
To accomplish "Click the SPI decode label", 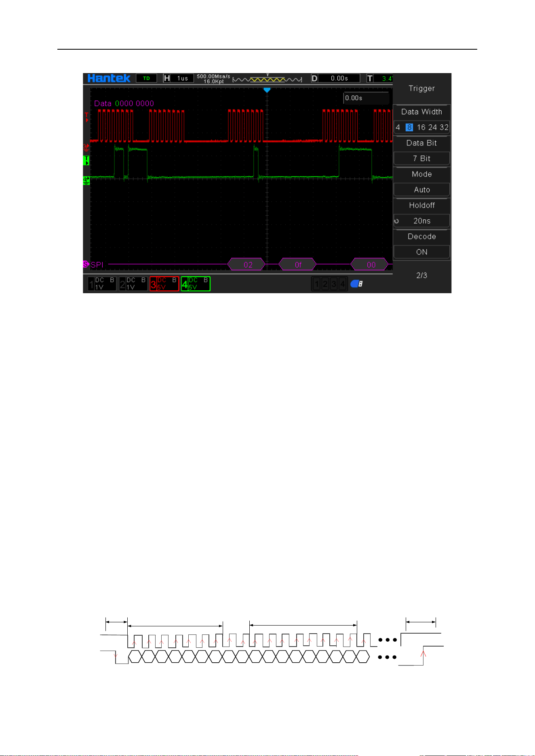I will coord(97,265).
